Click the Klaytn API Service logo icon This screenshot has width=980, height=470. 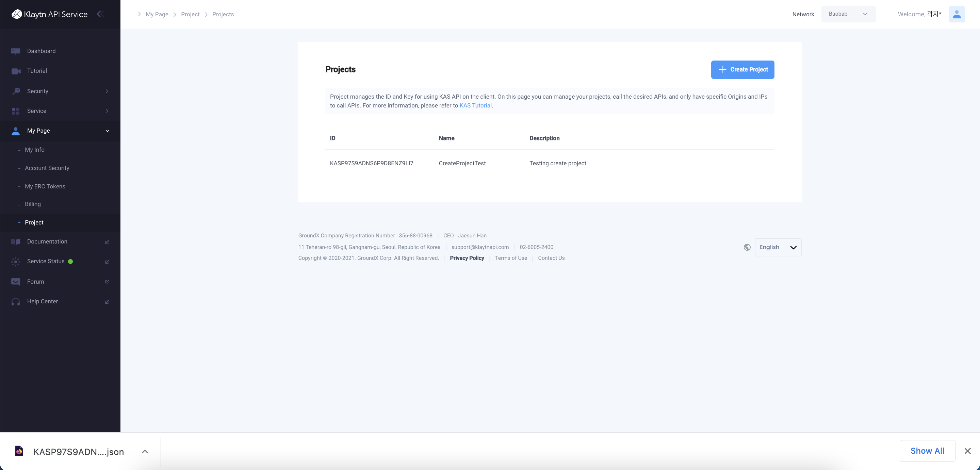[x=16, y=14]
